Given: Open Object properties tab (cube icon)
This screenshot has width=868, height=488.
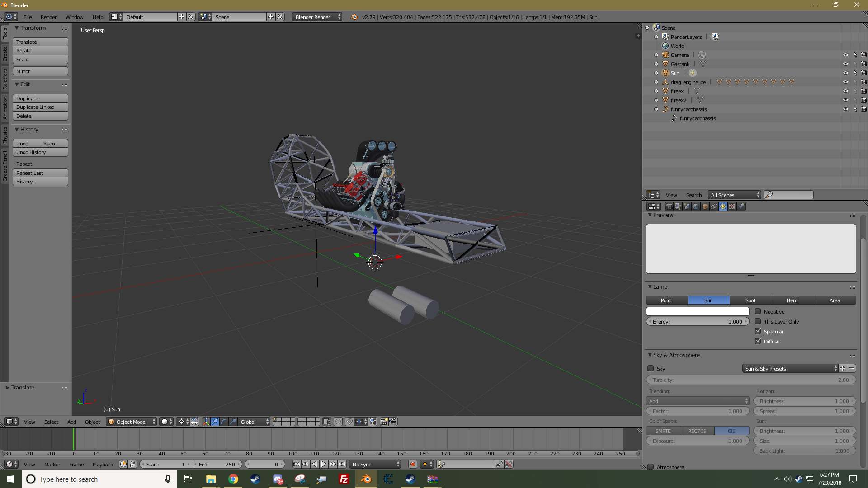Looking at the screenshot, I should click(x=705, y=206).
